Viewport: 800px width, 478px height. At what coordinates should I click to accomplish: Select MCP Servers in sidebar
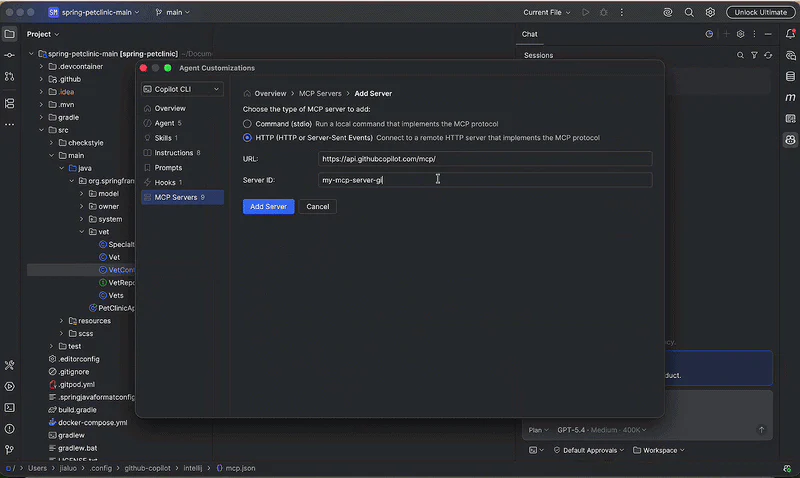[x=182, y=197]
